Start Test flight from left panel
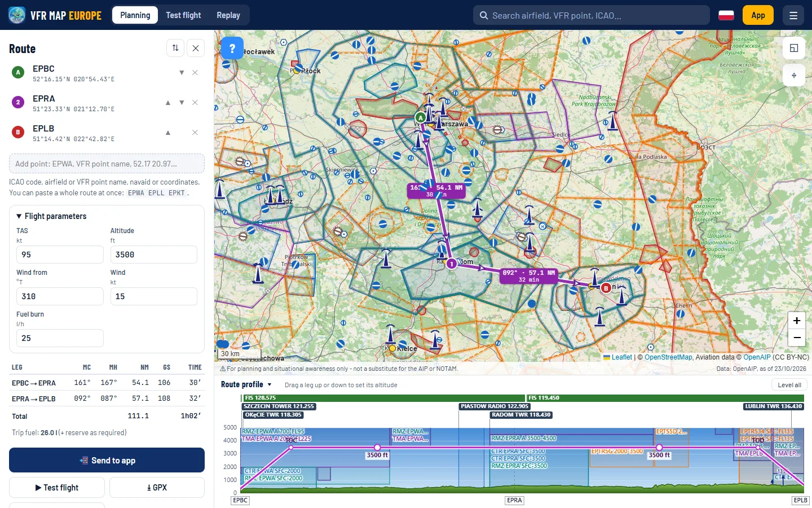This screenshot has width=812, height=508. pyautogui.click(x=57, y=487)
